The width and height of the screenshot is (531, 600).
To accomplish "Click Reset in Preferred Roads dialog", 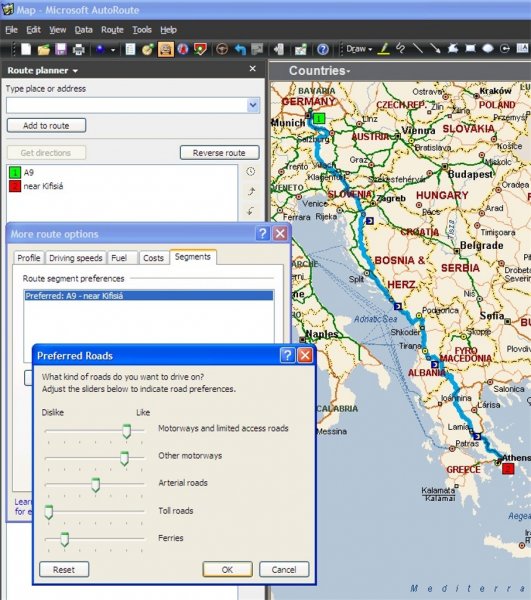I will (x=64, y=569).
